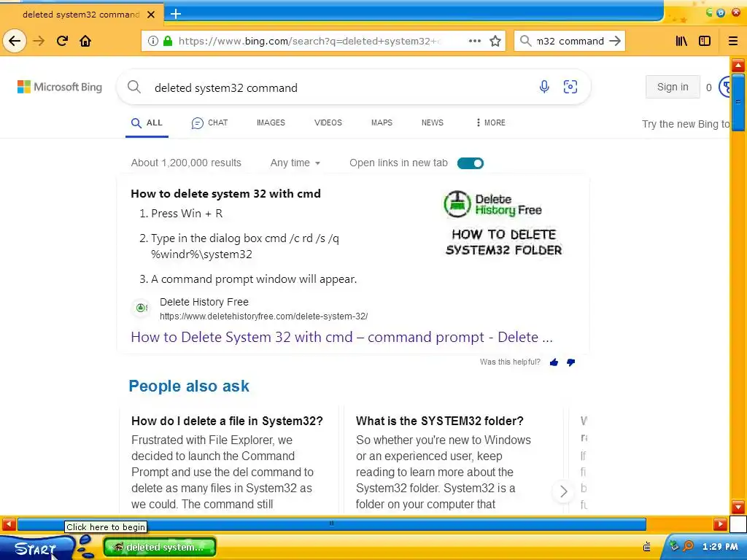This screenshot has height=560, width=747.
Task: Click the Delete History Free site favicon
Action: pyautogui.click(x=141, y=308)
